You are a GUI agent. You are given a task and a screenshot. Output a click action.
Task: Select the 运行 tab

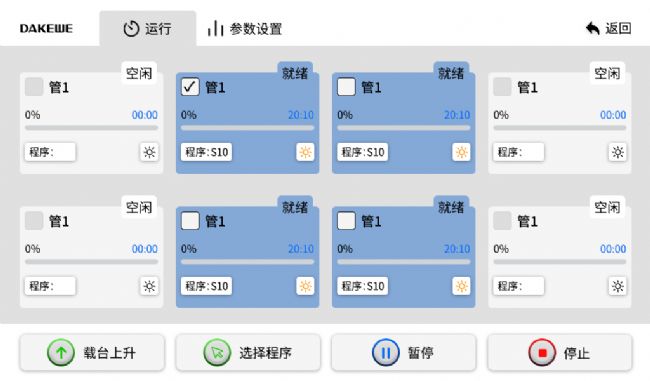tap(148, 29)
